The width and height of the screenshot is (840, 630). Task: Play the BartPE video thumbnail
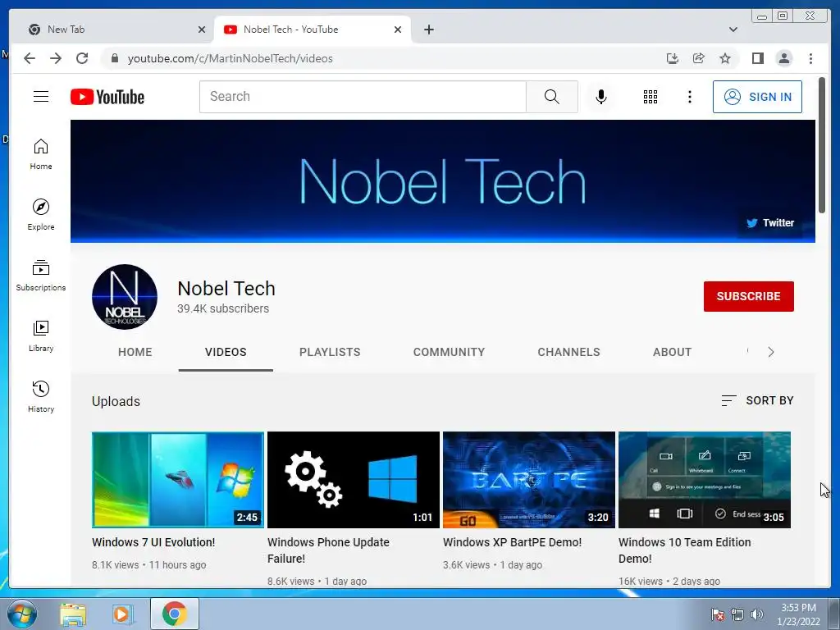(529, 480)
